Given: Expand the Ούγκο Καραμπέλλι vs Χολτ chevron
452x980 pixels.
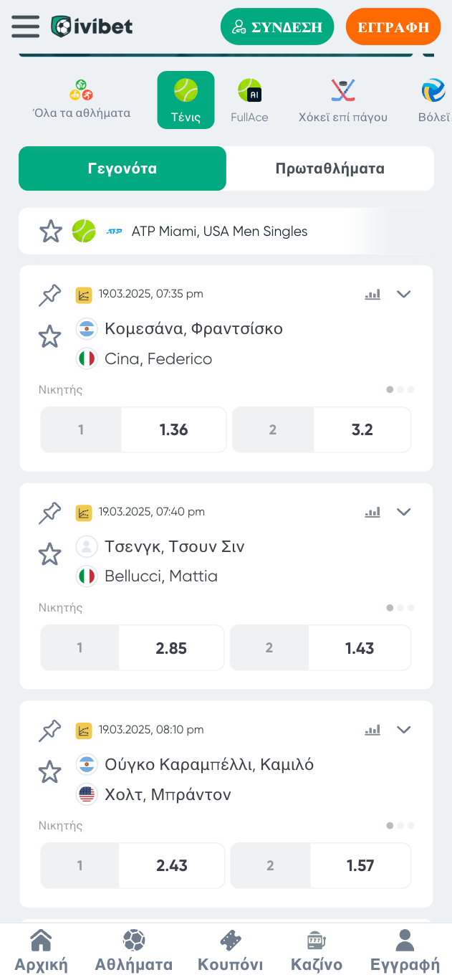Looking at the screenshot, I should (x=404, y=730).
